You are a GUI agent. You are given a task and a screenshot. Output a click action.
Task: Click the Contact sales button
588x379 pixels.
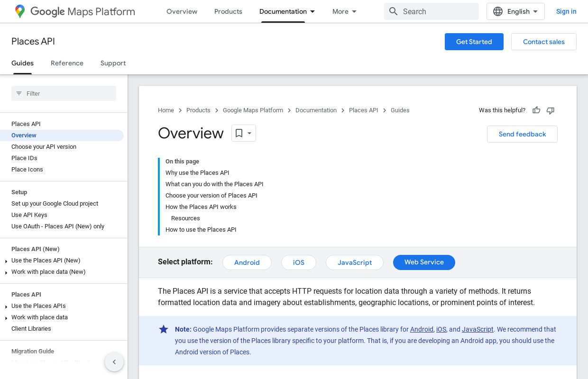544,42
